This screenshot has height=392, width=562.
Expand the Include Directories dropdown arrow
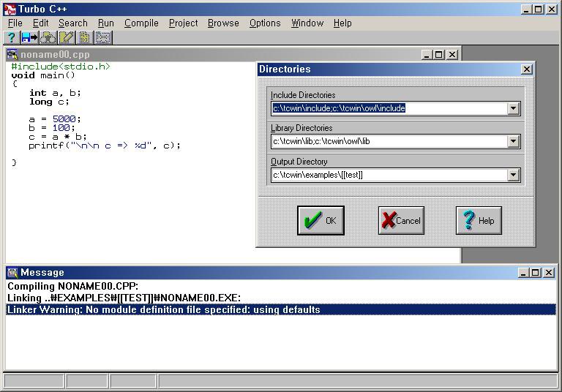pos(513,108)
